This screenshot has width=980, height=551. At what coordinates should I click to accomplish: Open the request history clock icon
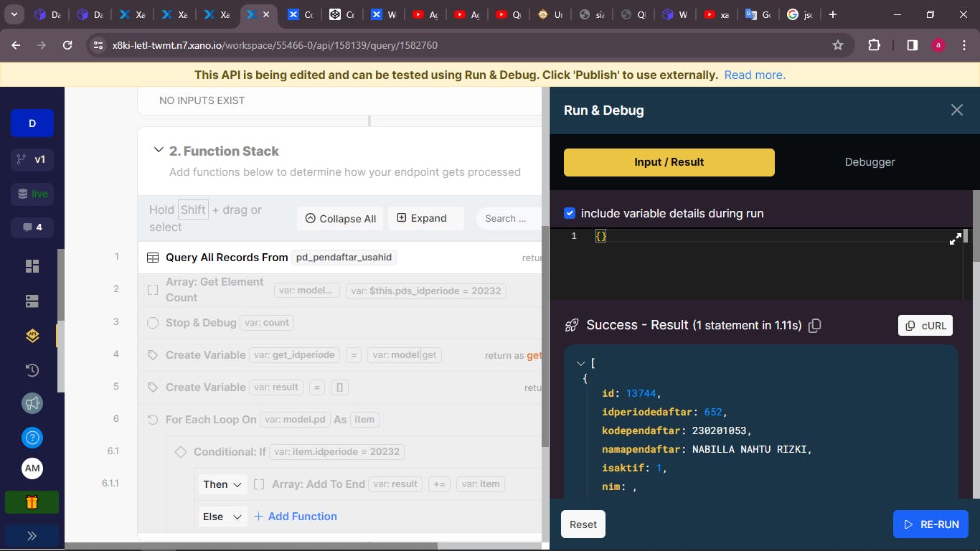[x=32, y=370]
